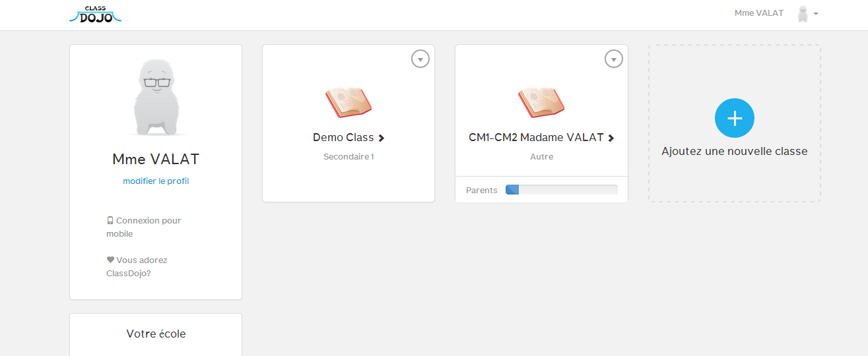Expand the account menu caret at the top right
868x356 pixels.
point(816,14)
